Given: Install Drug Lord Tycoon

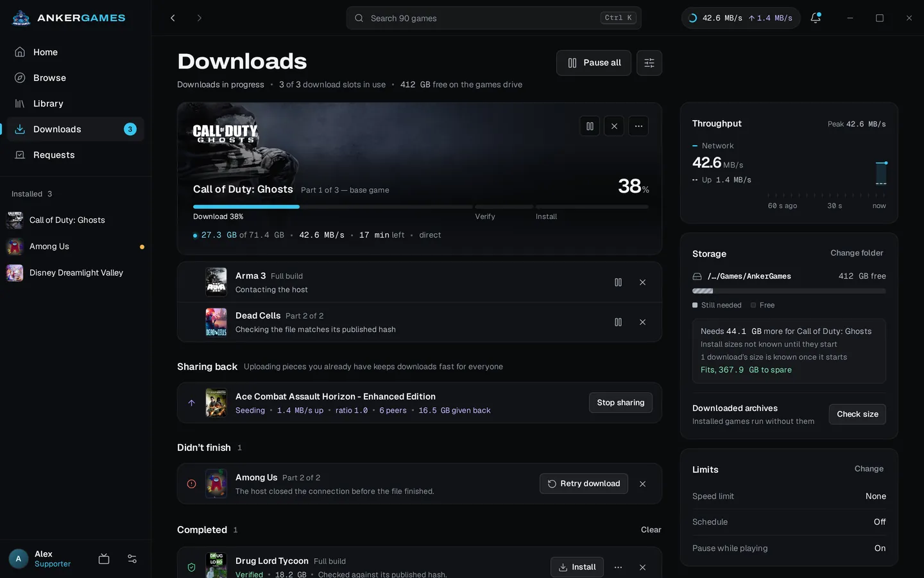Looking at the screenshot, I should tap(577, 567).
